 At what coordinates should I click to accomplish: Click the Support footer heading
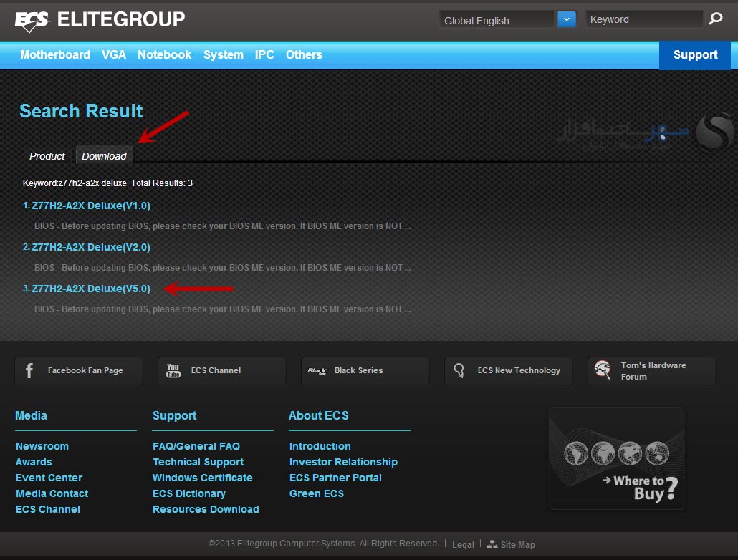click(x=175, y=416)
